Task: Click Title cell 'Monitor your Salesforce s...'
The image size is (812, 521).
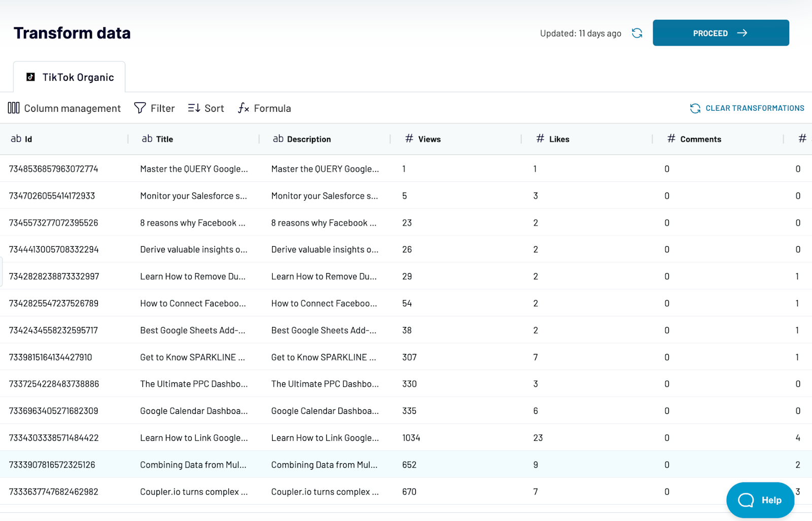Action: (193, 196)
